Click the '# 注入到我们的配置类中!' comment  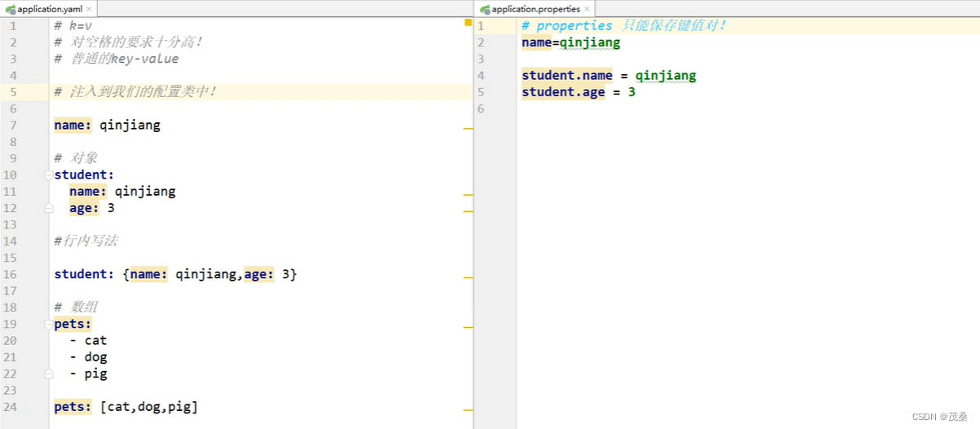[x=135, y=92]
